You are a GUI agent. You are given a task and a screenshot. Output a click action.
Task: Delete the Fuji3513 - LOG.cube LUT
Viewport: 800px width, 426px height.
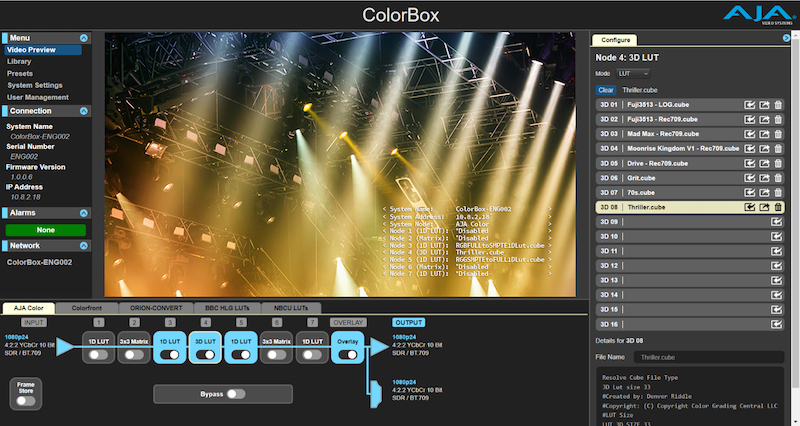[x=778, y=105]
